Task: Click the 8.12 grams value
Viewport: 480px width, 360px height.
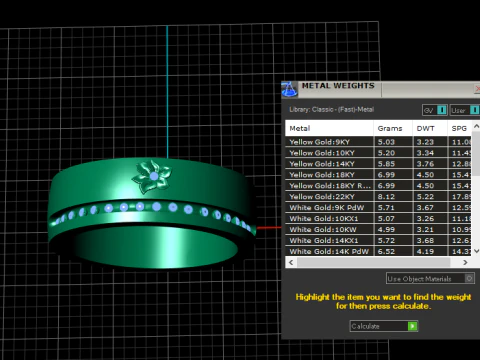Action: pyautogui.click(x=386, y=197)
